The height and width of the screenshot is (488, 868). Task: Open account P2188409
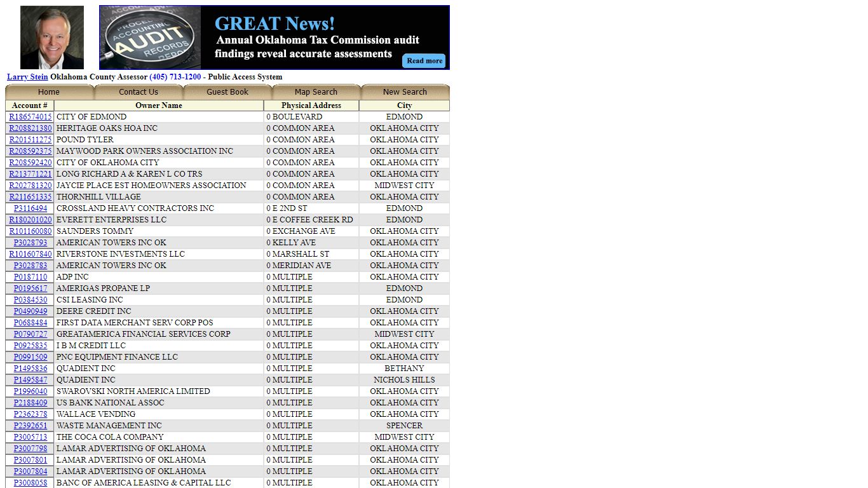pos(31,403)
